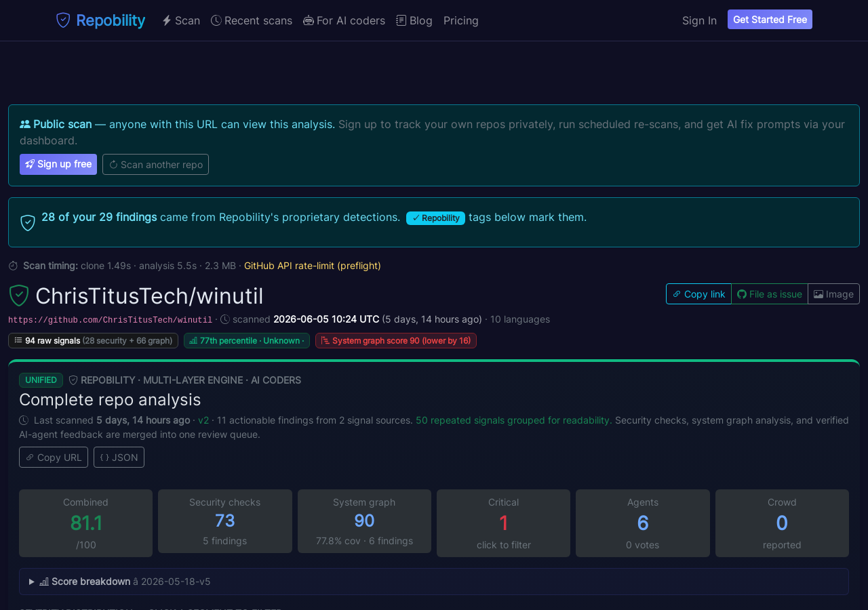Click GitHub API rate-limit preflight text

(313, 266)
